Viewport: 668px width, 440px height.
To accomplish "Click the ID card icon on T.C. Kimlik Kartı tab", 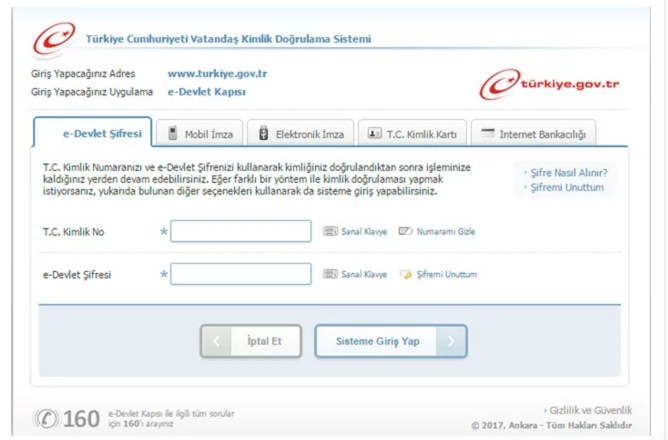I will click(x=374, y=133).
